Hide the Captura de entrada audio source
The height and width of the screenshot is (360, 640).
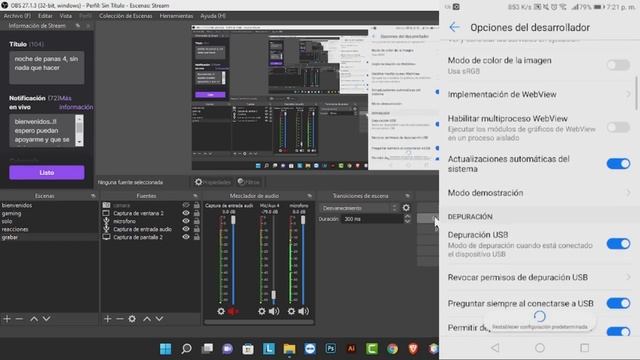(x=186, y=229)
